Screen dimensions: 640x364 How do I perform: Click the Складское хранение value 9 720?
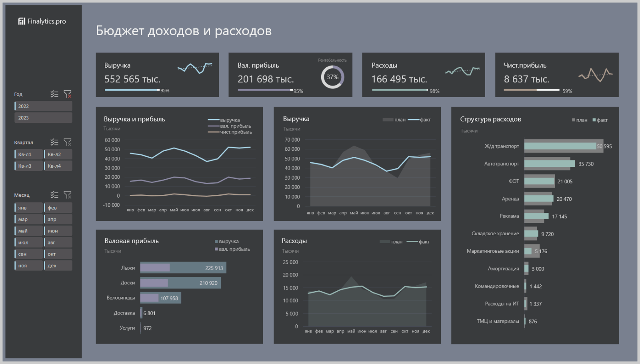pyautogui.click(x=547, y=234)
